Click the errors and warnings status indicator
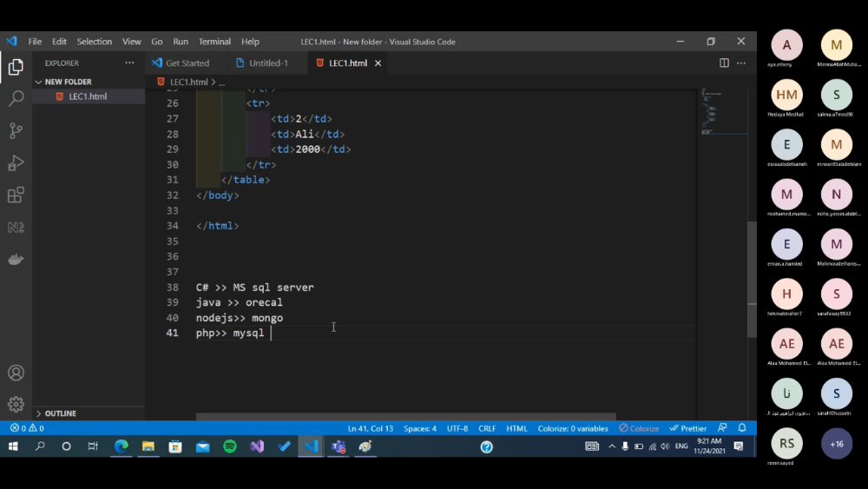The width and height of the screenshot is (868, 489). tap(27, 428)
